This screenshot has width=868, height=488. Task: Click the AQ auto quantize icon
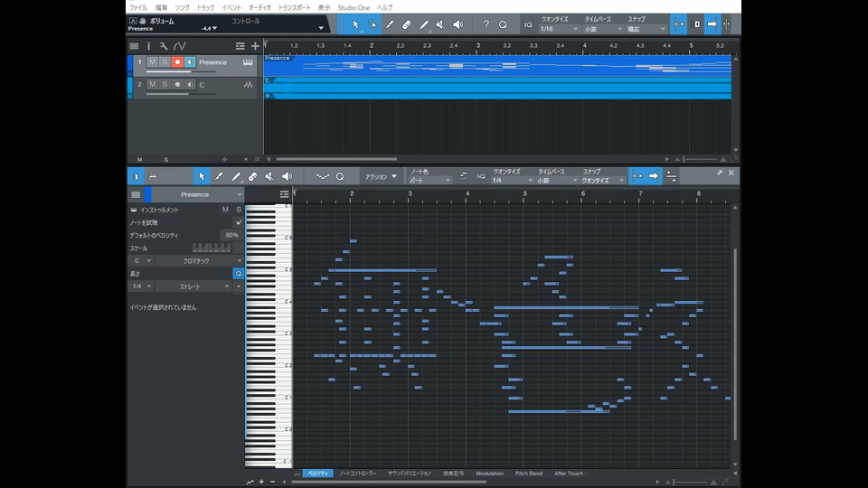[x=480, y=176]
